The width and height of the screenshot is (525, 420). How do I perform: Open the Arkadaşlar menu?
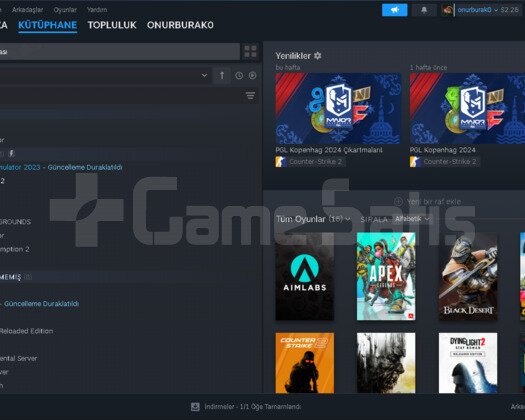(x=27, y=10)
